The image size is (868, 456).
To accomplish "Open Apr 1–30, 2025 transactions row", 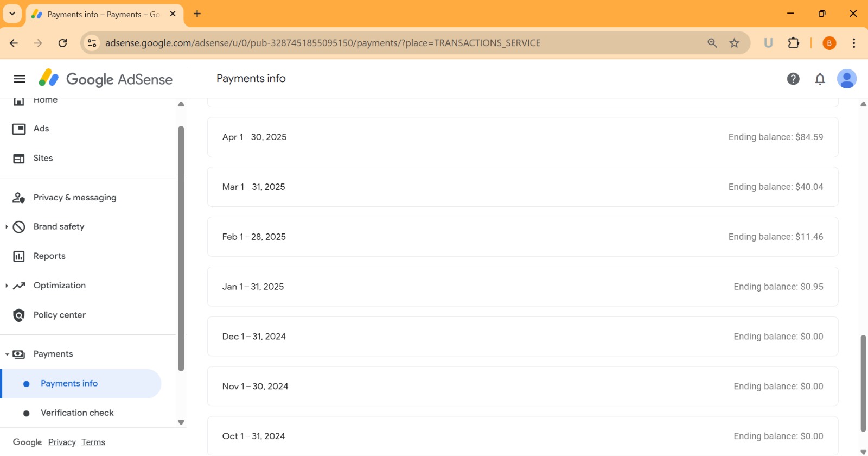I will pos(522,137).
